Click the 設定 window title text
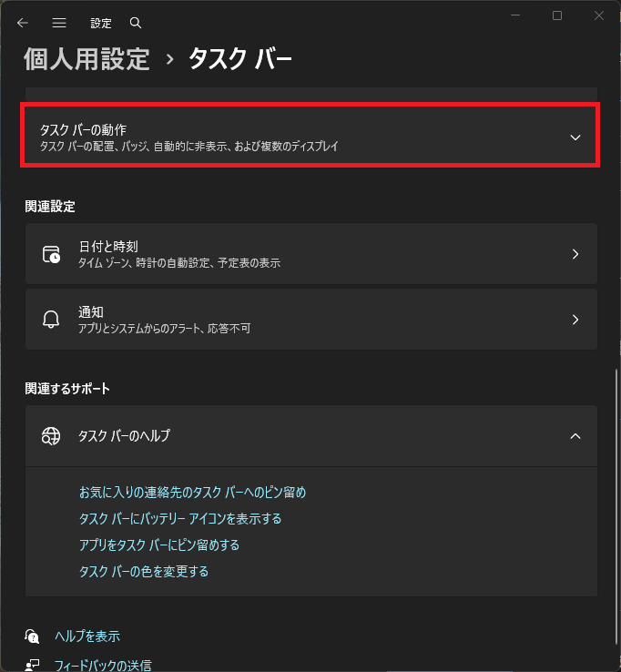This screenshot has height=672, width=621. 101,23
